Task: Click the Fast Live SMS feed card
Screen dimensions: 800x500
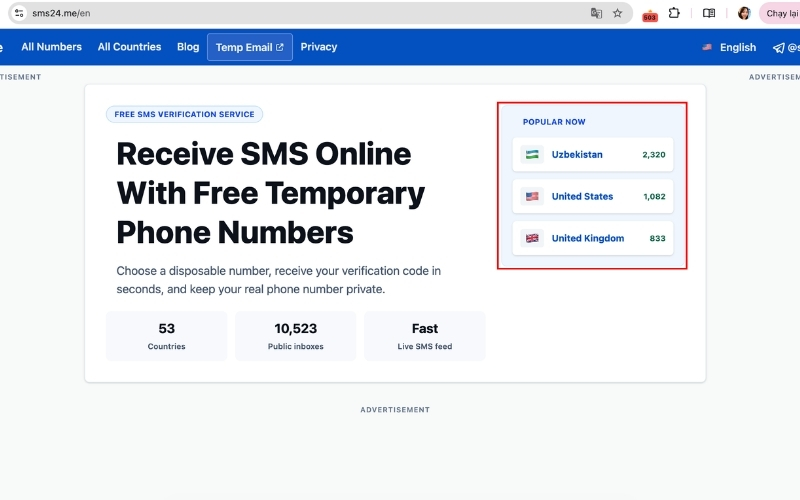Action: click(424, 336)
